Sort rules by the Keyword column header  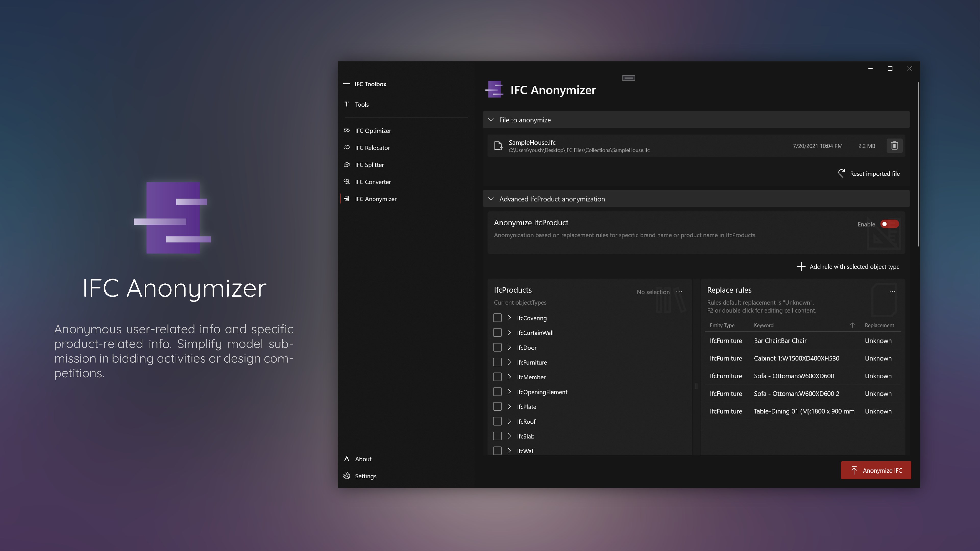[764, 325]
